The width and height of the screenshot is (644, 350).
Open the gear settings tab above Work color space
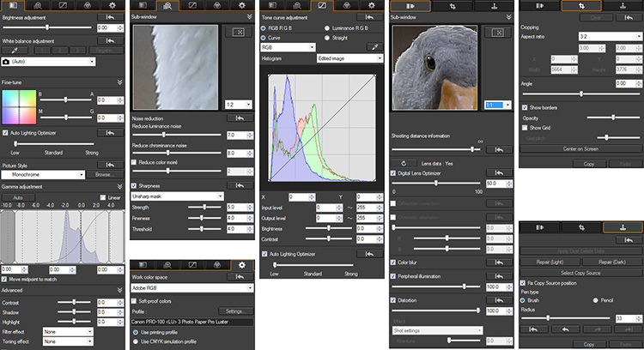241,265
